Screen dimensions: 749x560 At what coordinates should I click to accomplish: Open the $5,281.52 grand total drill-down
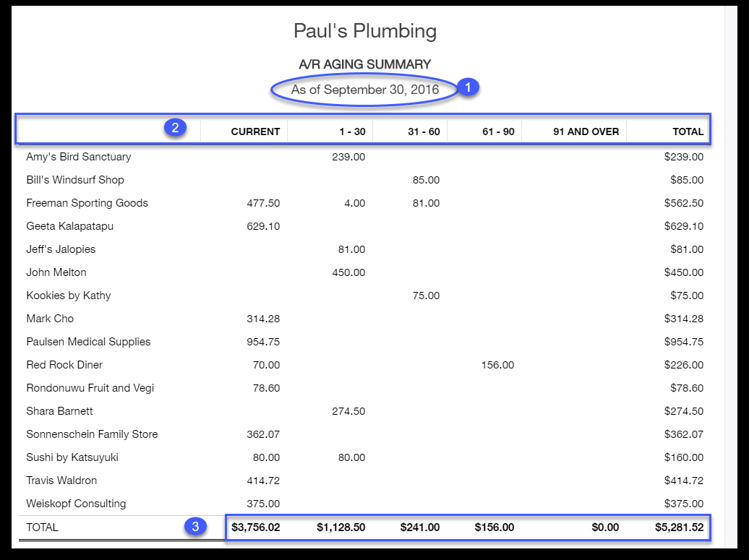click(x=678, y=527)
